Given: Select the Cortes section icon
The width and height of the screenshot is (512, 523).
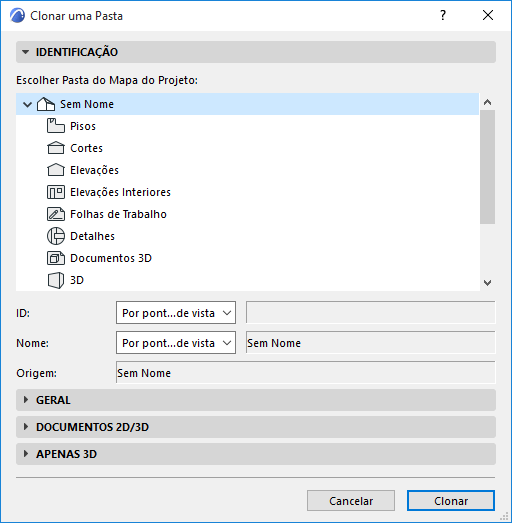Looking at the screenshot, I should click(56, 148).
